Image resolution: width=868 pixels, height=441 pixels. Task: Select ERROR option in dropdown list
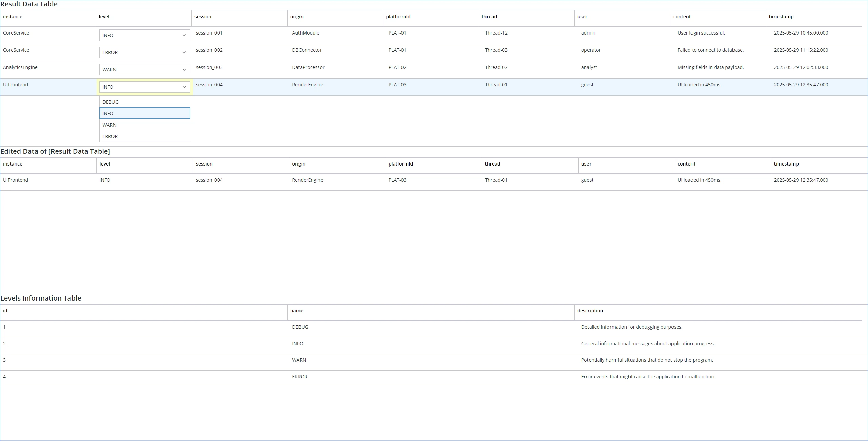click(144, 136)
